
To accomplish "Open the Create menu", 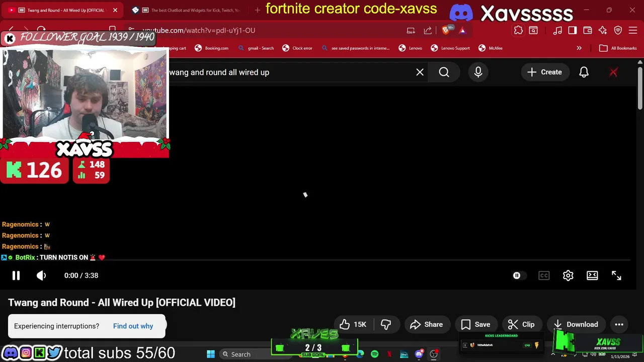I will pos(544,72).
